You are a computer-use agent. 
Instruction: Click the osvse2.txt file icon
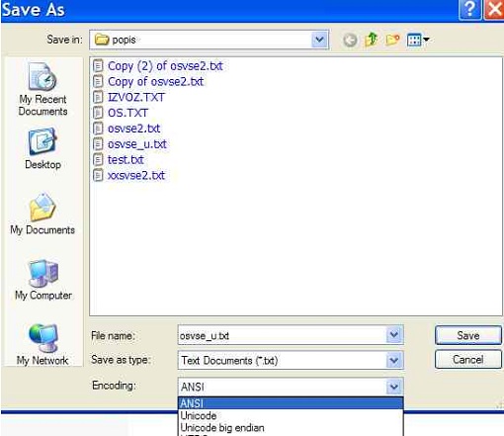98,129
